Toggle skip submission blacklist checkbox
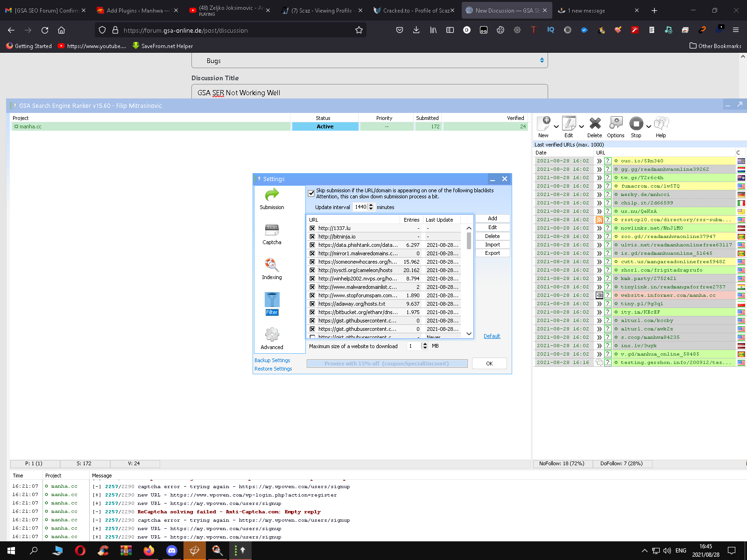747x560 pixels. [x=311, y=193]
